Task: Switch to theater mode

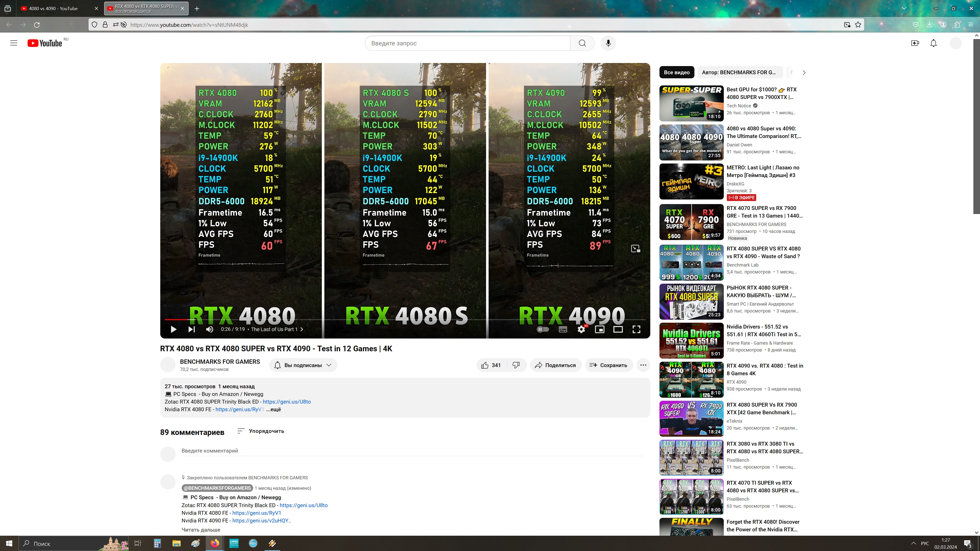Action: click(618, 329)
